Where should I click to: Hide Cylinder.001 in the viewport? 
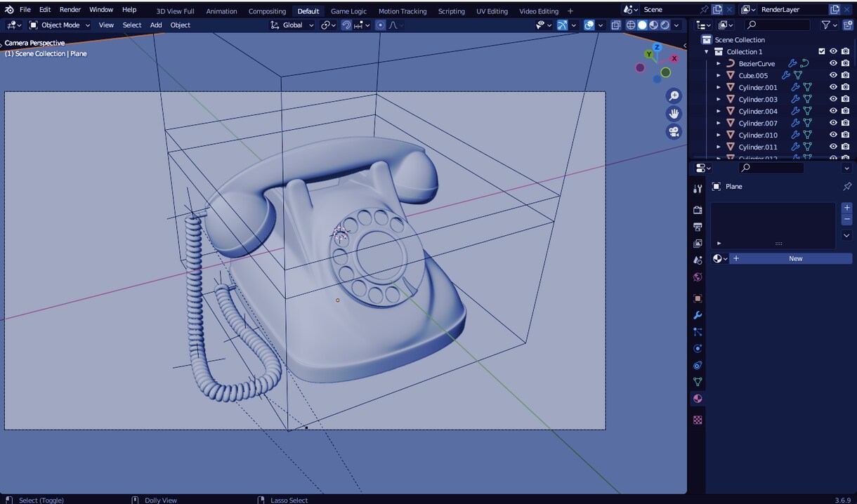point(833,87)
